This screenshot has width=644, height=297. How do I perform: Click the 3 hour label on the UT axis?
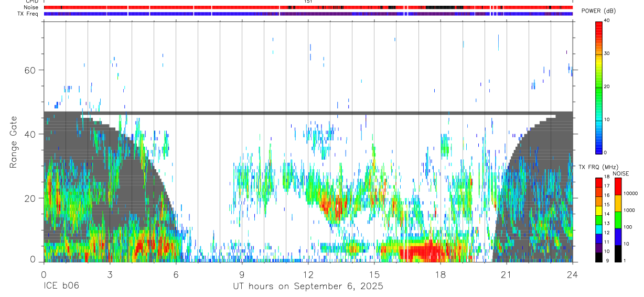click(110, 274)
